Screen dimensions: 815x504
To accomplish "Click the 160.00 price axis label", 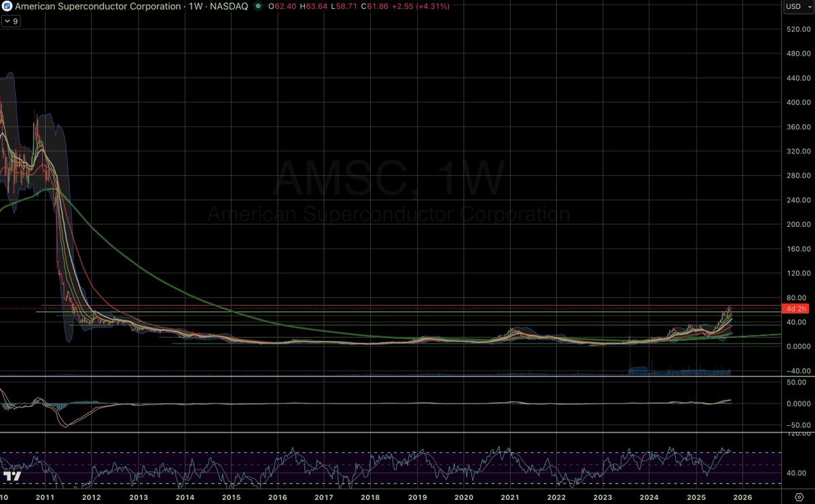I will pos(799,249).
